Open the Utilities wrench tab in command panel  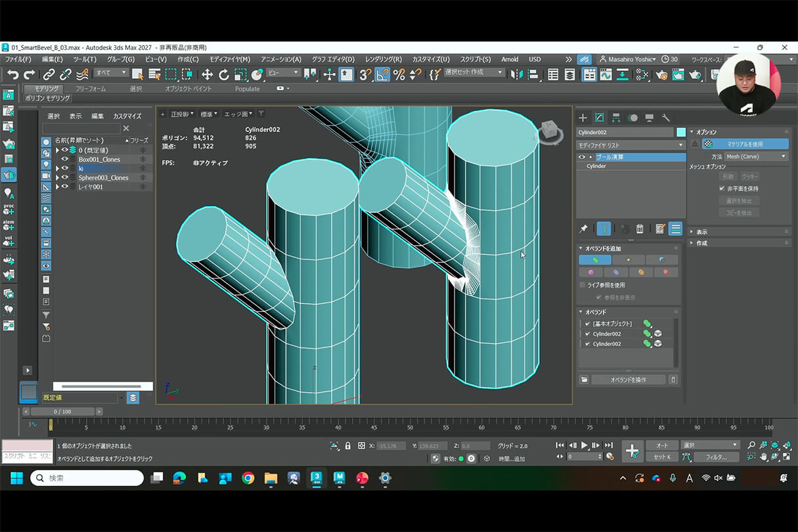click(x=666, y=118)
